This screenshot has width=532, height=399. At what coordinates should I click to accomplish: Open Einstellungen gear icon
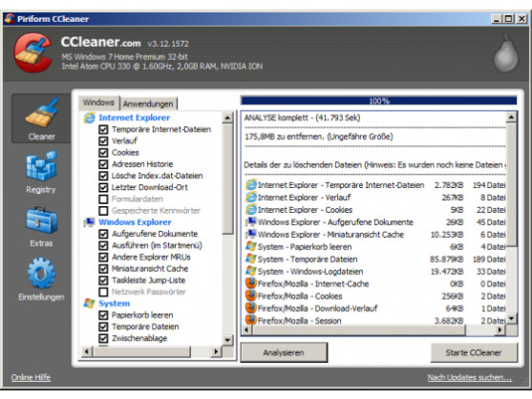coord(41,273)
